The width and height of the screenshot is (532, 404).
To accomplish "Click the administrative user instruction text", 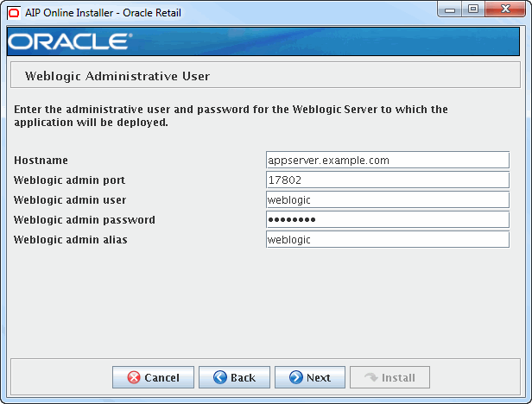I will (231, 116).
